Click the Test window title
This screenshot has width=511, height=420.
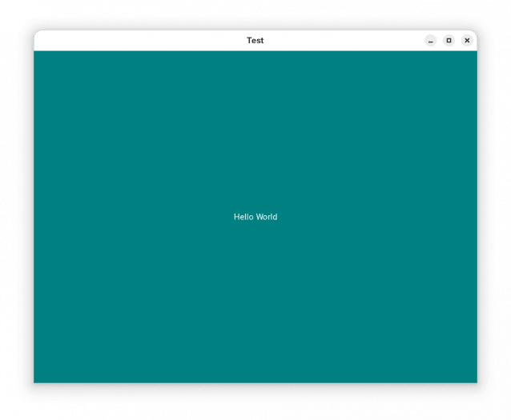[255, 40]
